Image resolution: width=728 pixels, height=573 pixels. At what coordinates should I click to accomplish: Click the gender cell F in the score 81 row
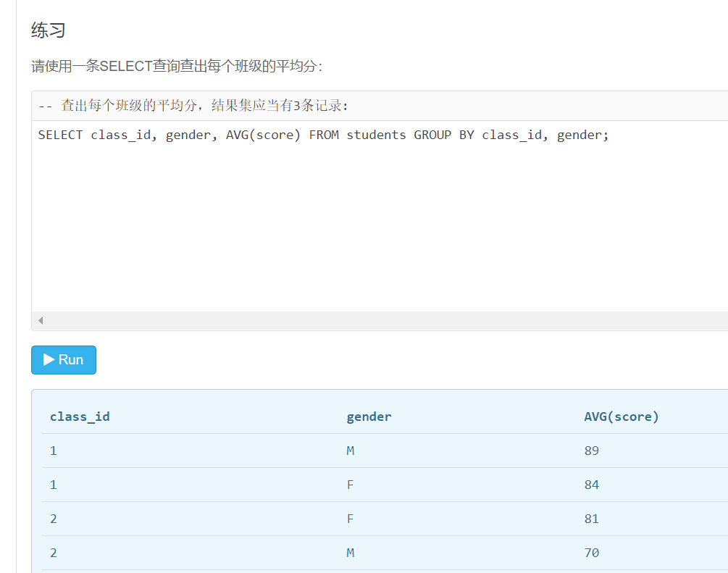click(350, 519)
